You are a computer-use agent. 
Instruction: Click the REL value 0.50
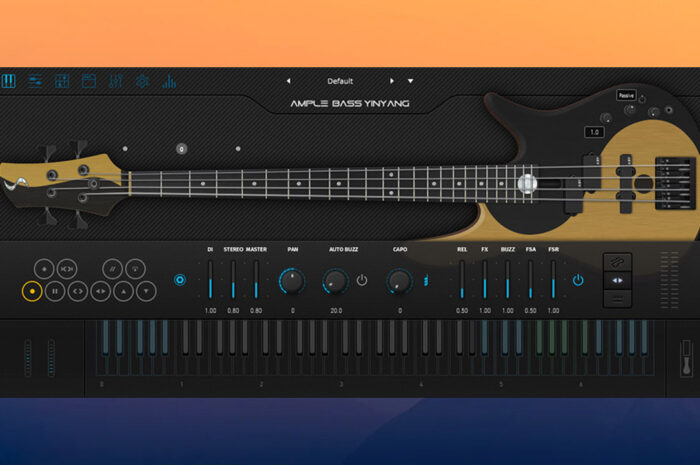462,311
